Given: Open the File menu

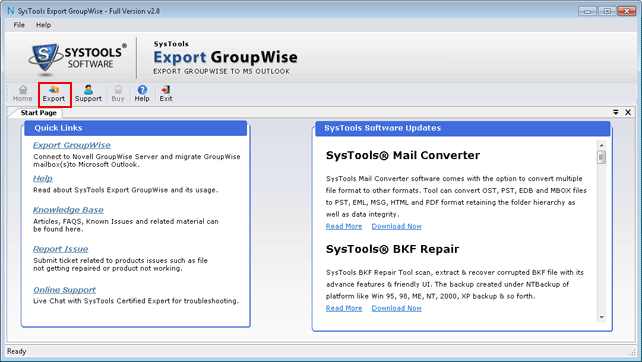Looking at the screenshot, I should coord(19,25).
